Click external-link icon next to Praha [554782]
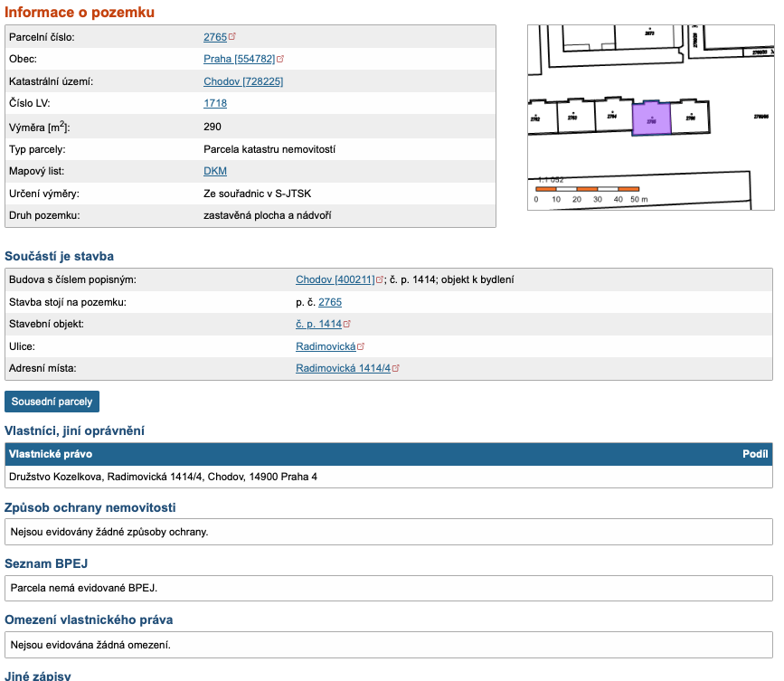784x681 pixels. 280,59
